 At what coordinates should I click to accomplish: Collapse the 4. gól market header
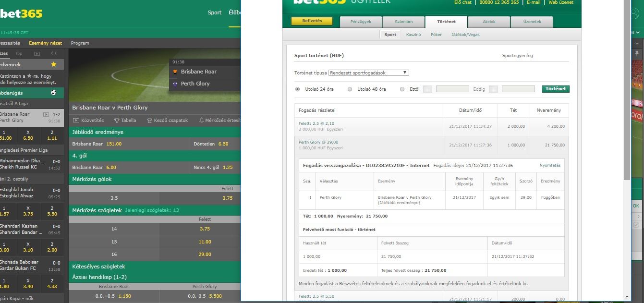coord(154,156)
